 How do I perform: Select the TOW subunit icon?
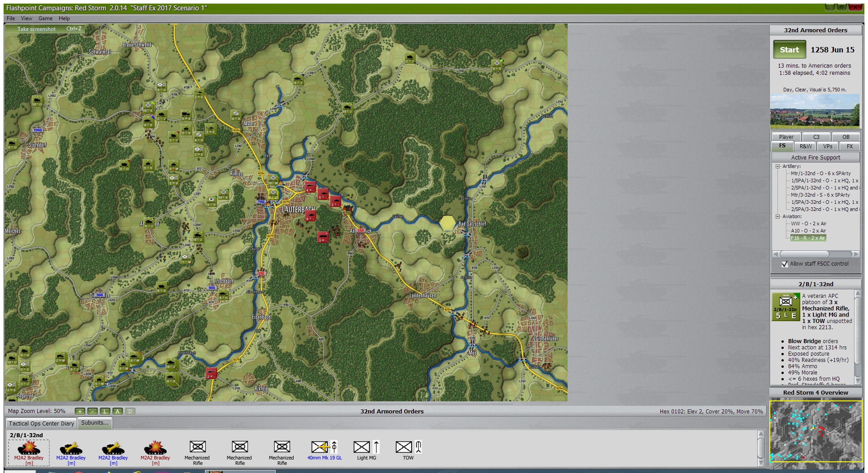pyautogui.click(x=404, y=447)
